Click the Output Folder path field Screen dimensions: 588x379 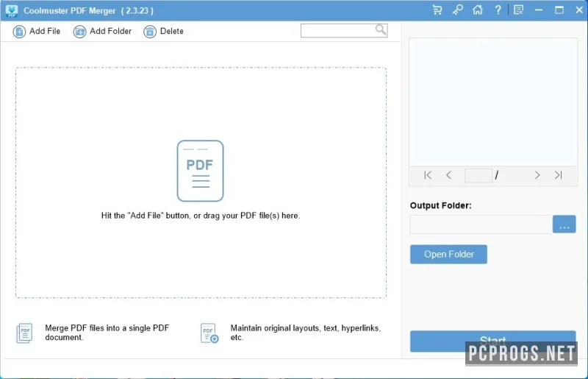[481, 224]
